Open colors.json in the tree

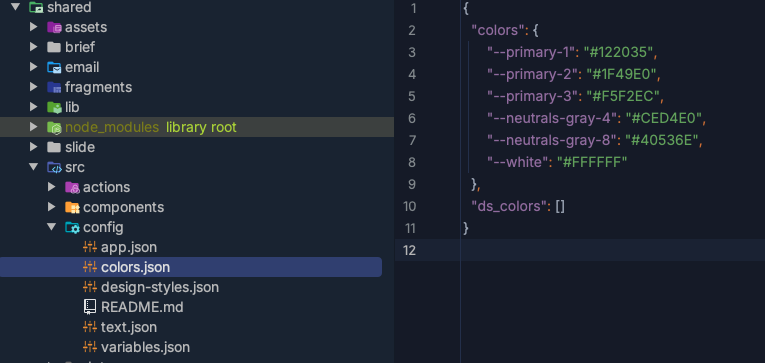(136, 267)
